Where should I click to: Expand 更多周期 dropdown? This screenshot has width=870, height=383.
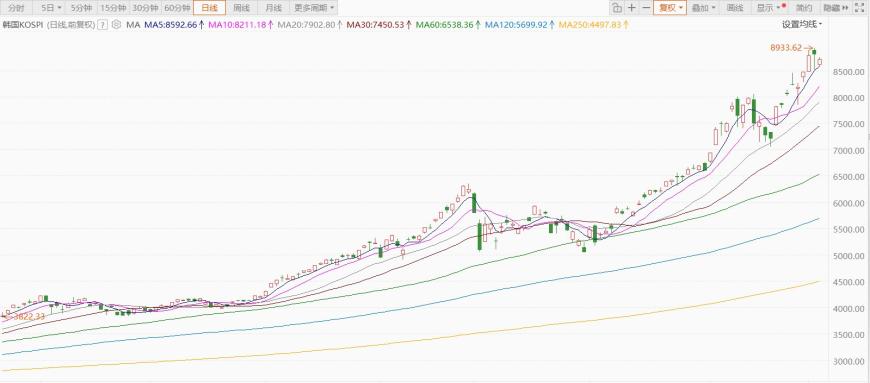[x=314, y=8]
